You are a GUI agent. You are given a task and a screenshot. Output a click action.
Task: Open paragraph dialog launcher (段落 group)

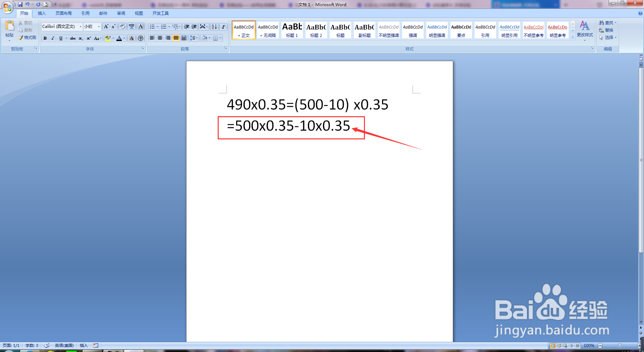(226, 48)
